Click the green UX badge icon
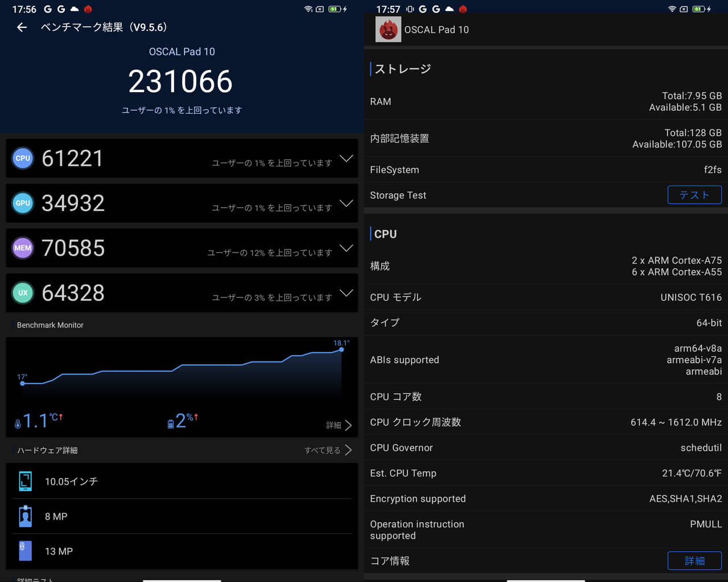This screenshot has width=728, height=582. 23,293
